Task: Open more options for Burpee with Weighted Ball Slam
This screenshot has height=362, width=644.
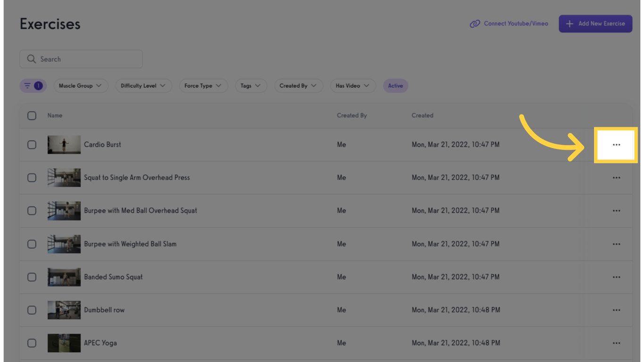Action: tap(616, 244)
